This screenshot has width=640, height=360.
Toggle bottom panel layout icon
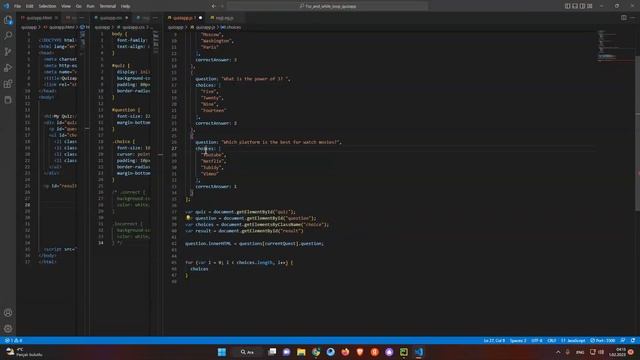coord(575,6)
